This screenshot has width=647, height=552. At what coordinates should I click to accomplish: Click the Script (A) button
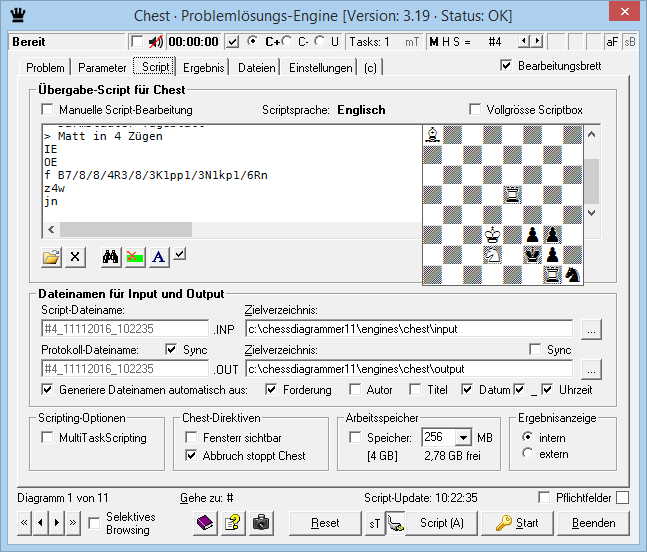pyautogui.click(x=442, y=523)
